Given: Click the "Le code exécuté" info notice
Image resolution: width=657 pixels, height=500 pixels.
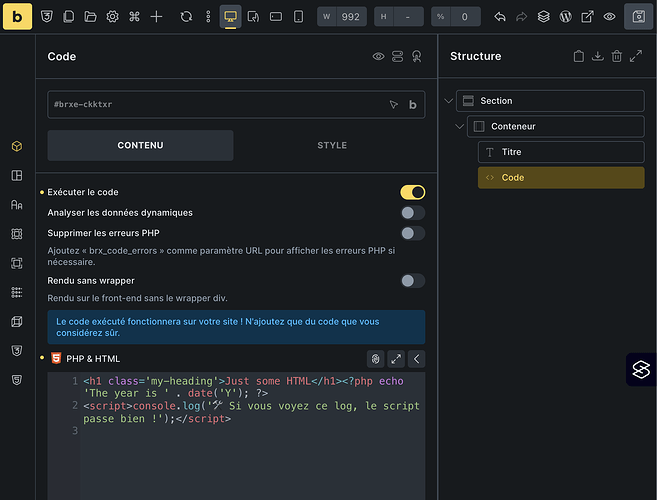Looking at the screenshot, I should click(236, 327).
